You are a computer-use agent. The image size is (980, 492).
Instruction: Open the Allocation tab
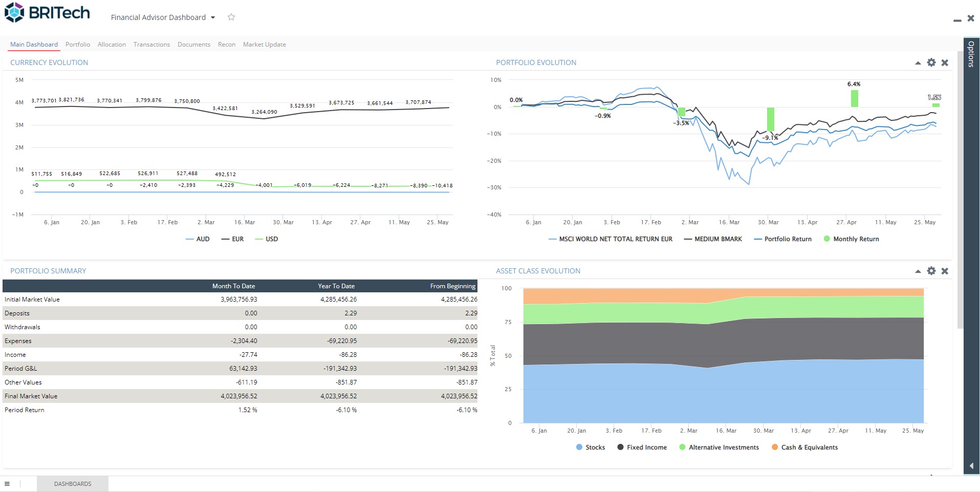tap(112, 45)
